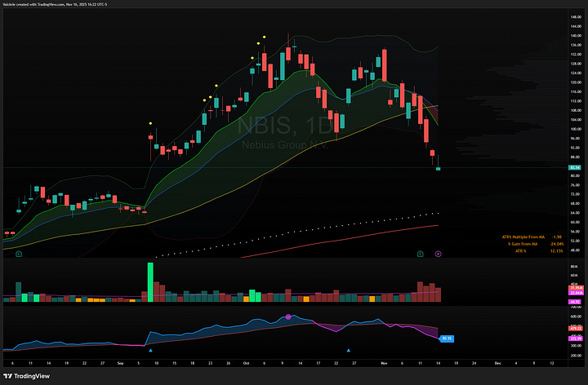This screenshot has height=385, width=588.
Task: Click the 80M volume axis label
Action: pyautogui.click(x=574, y=267)
